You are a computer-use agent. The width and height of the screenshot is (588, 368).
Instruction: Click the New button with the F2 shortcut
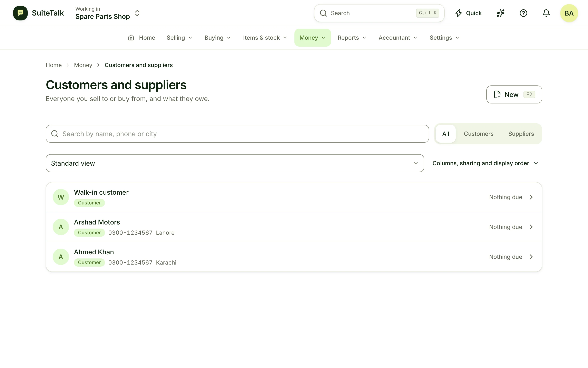(514, 94)
